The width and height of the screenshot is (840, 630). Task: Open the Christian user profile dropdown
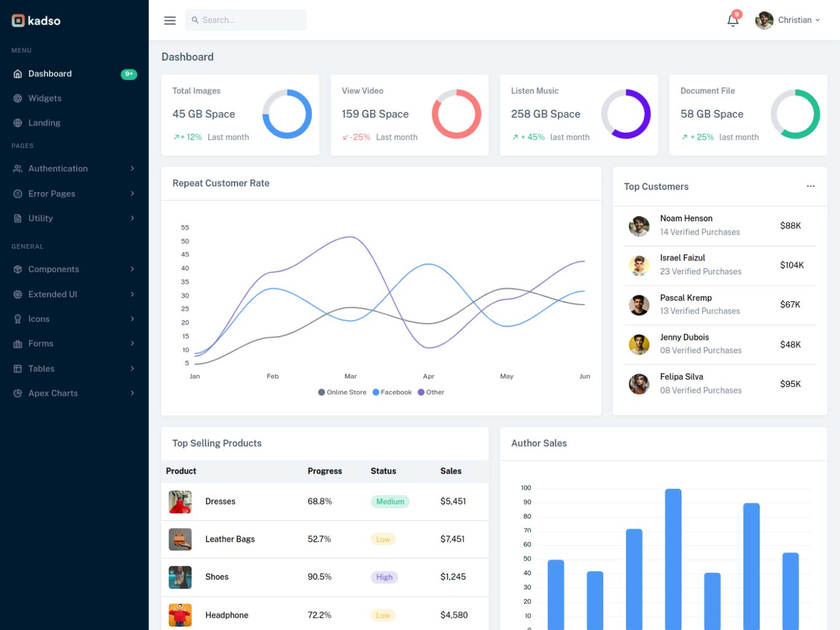point(788,20)
